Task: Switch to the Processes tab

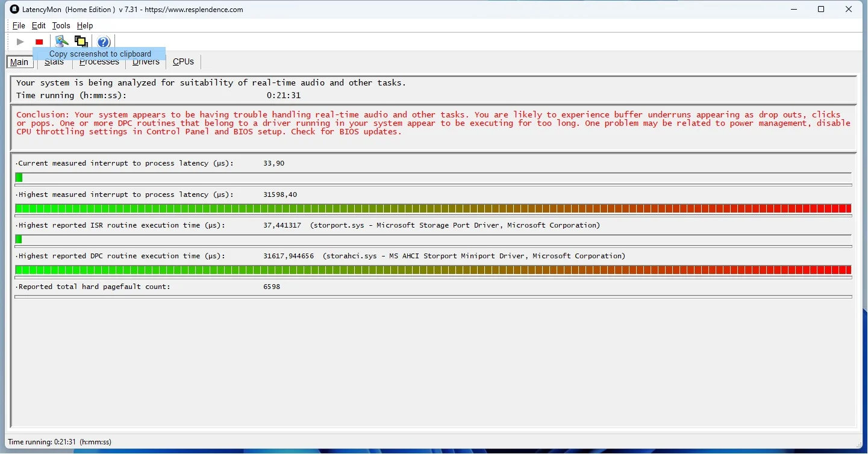Action: (99, 62)
